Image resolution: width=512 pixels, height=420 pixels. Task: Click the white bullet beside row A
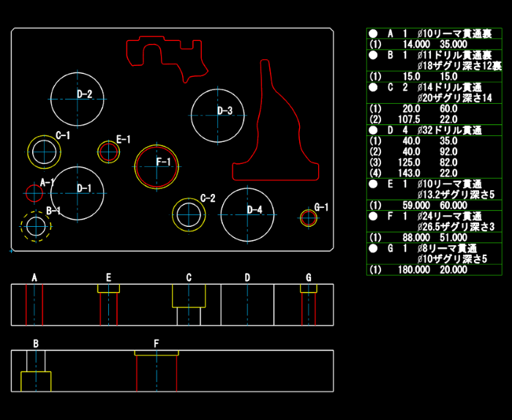coord(373,34)
